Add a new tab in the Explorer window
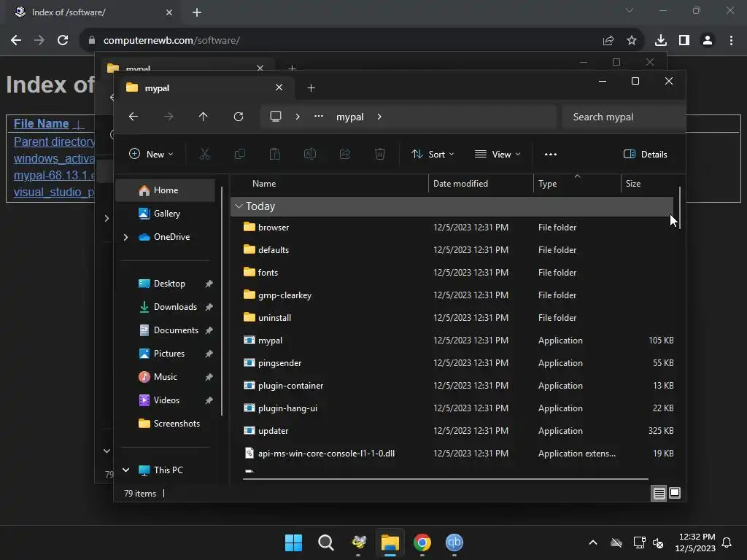Image resolution: width=747 pixels, height=560 pixels. (x=311, y=88)
